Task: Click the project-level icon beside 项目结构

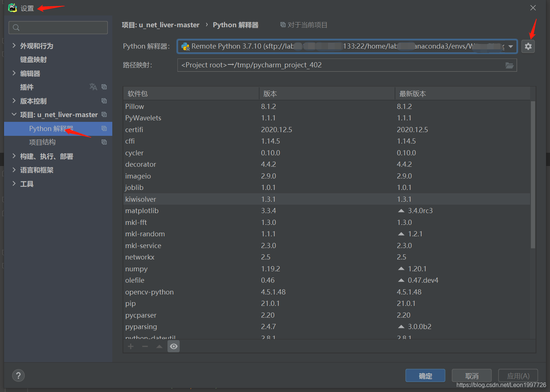Action: tap(104, 142)
